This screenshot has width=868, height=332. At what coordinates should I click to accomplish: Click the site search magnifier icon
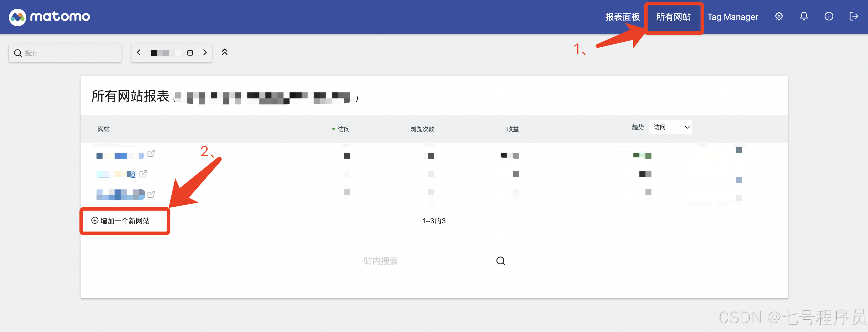(x=500, y=261)
